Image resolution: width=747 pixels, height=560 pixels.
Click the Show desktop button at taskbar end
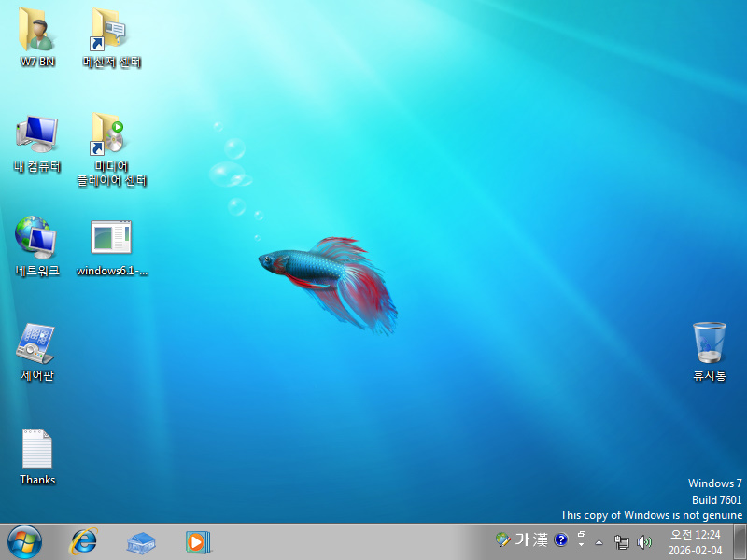pos(740,542)
